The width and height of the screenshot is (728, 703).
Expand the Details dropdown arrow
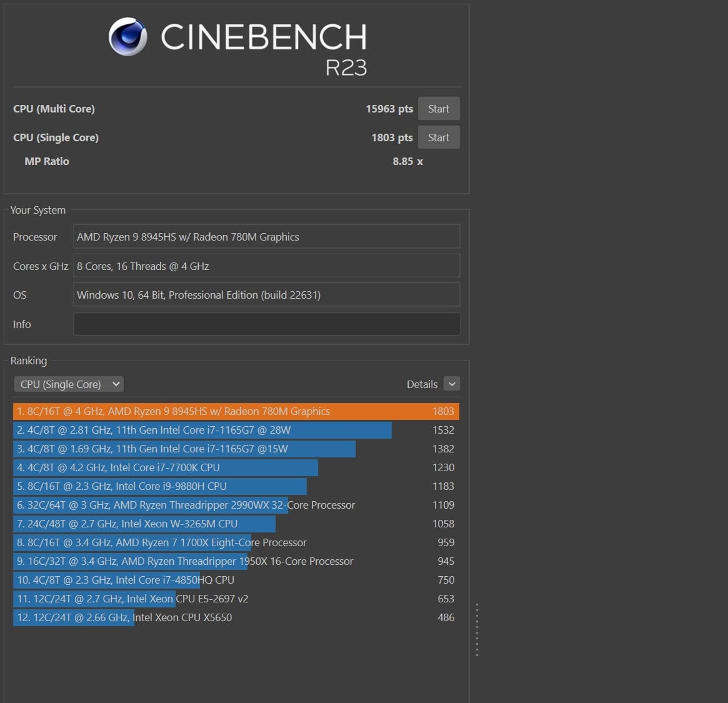click(x=451, y=384)
